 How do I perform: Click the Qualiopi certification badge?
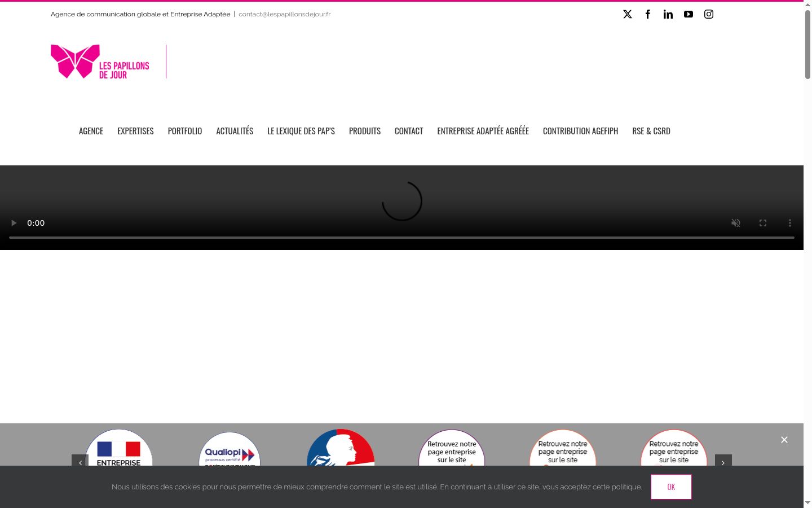point(230,449)
